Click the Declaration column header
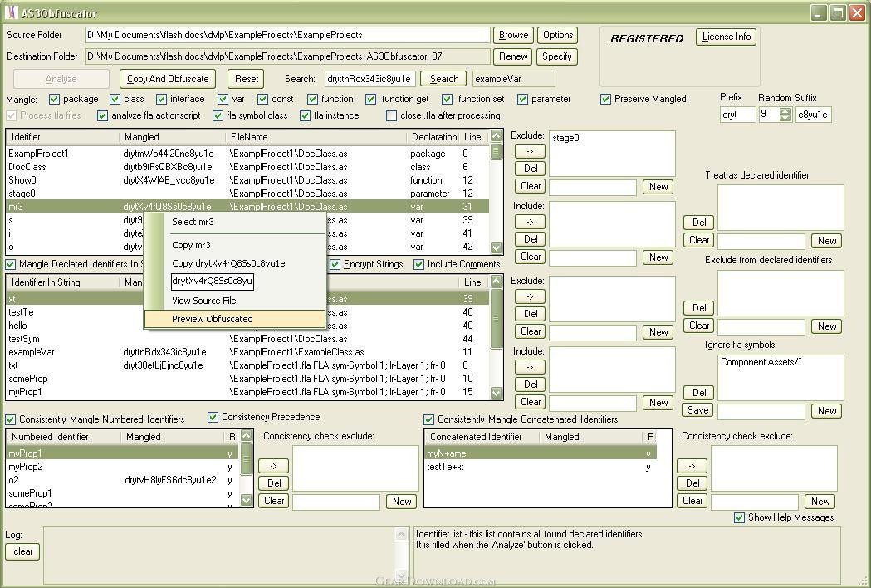871x588 pixels. (433, 137)
